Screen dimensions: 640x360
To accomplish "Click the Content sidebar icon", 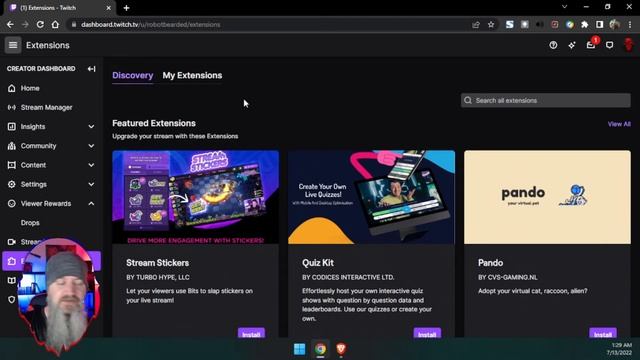I will point(11,165).
